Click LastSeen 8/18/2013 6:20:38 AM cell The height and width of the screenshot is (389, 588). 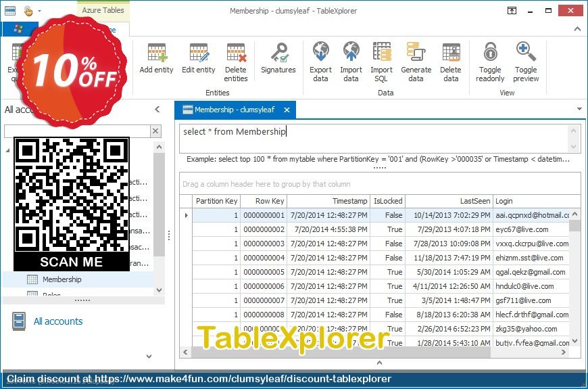point(449,315)
